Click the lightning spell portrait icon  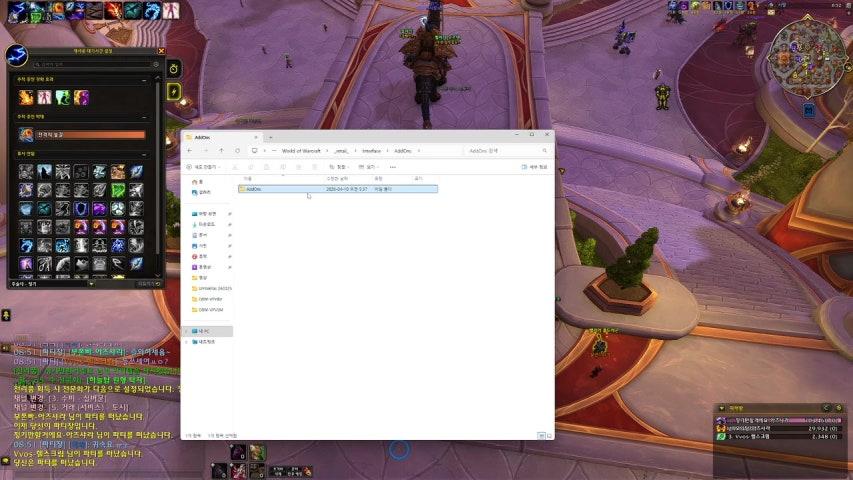[x=16, y=55]
